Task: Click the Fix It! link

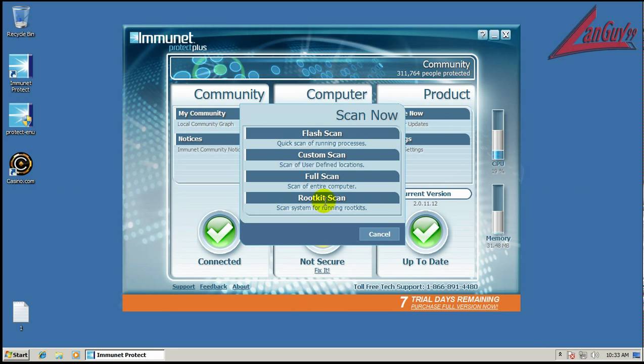Action: click(322, 270)
